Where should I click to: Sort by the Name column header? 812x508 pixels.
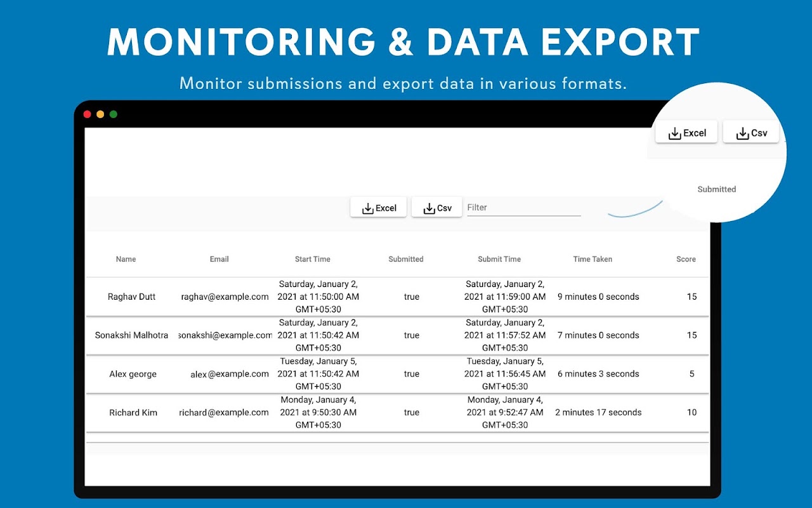click(x=126, y=259)
